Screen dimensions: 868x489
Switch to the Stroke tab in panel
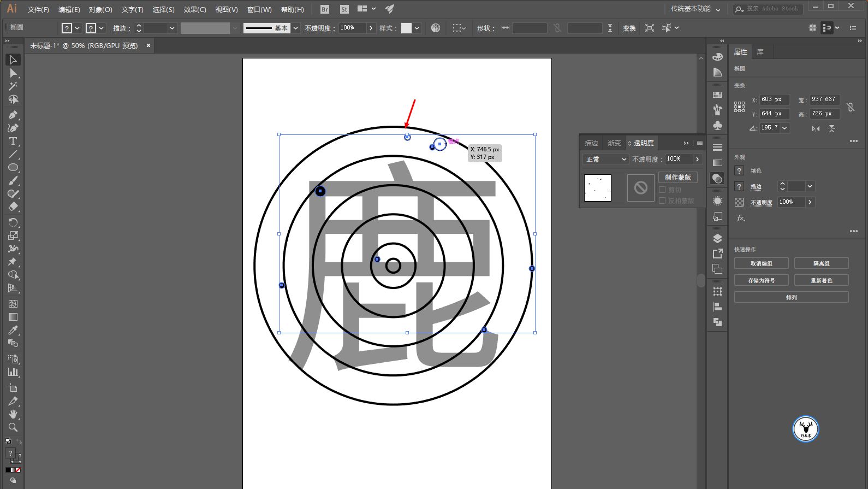(591, 143)
